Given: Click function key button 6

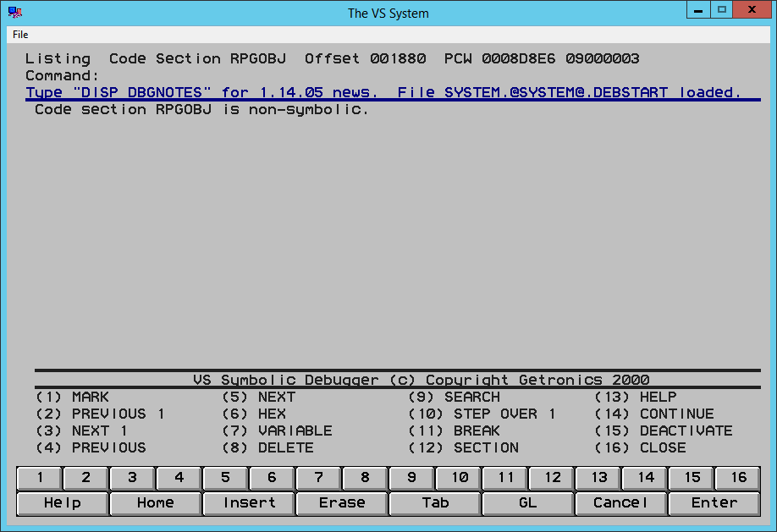Looking at the screenshot, I should click(273, 478).
